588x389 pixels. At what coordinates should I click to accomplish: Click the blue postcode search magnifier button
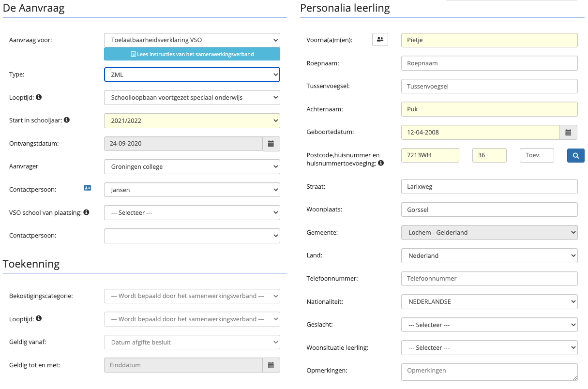pos(576,155)
